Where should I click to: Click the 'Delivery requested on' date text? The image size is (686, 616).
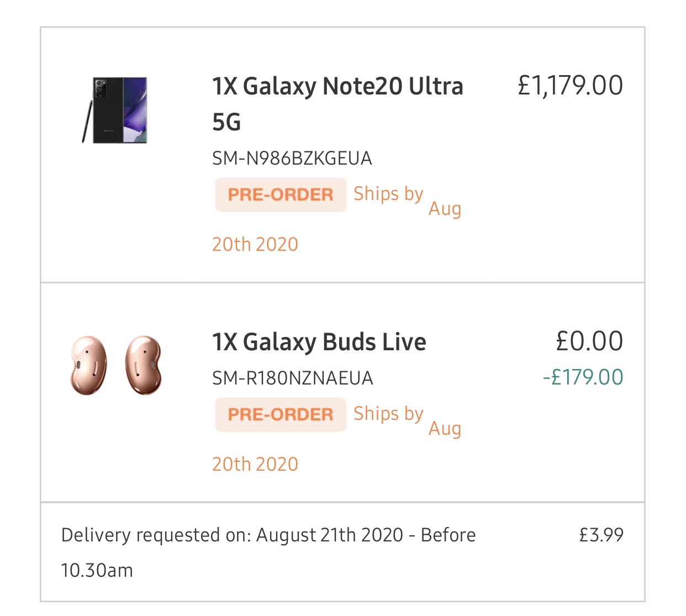pos(268,535)
